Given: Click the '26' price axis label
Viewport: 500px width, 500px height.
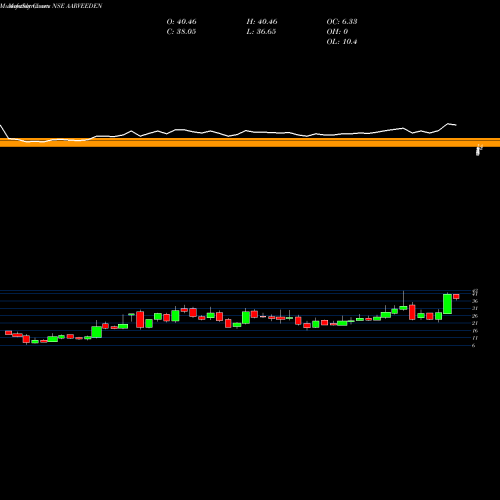Looking at the screenshot, I should tap(475, 316).
